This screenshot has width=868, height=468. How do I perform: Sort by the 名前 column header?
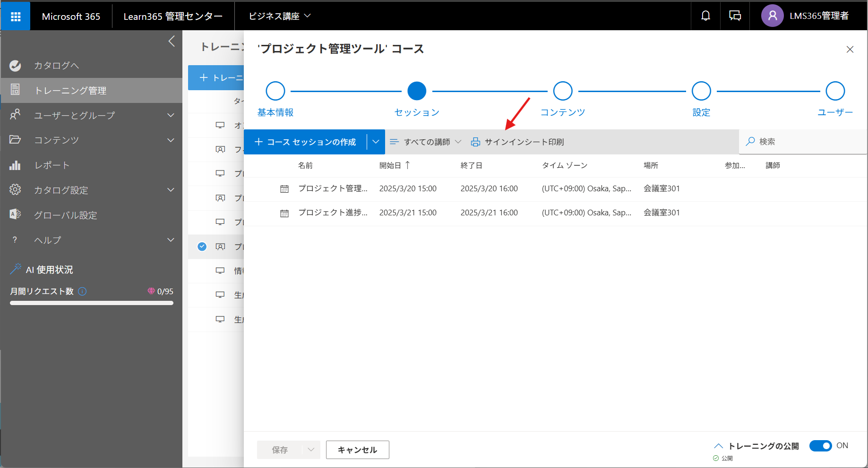click(x=305, y=165)
